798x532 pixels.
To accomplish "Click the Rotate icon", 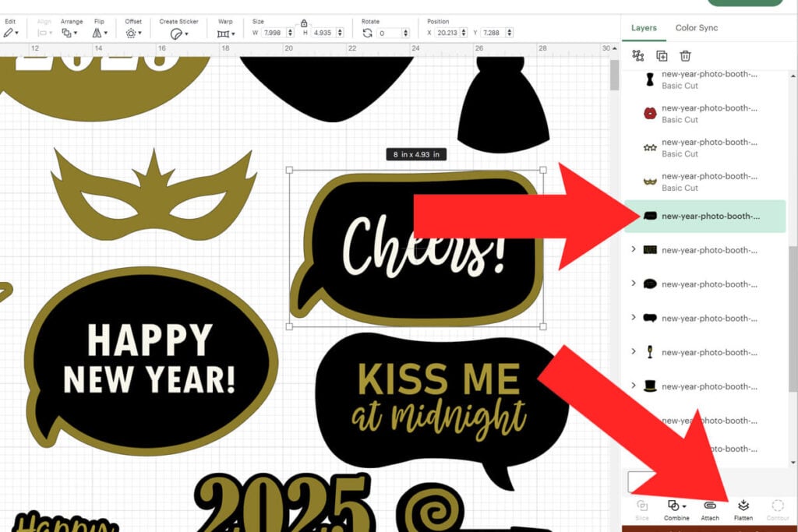I will click(368, 33).
